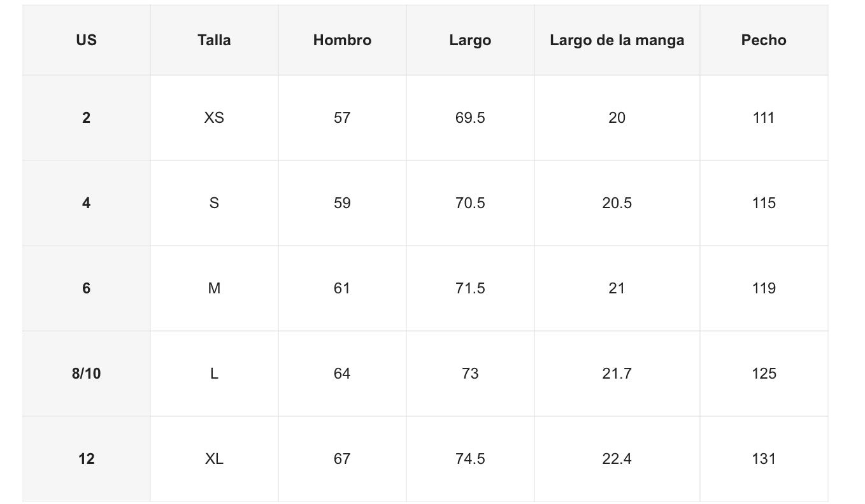Viewport: 865px width, 504px height.
Task: Click the US column header
Action: point(87,40)
